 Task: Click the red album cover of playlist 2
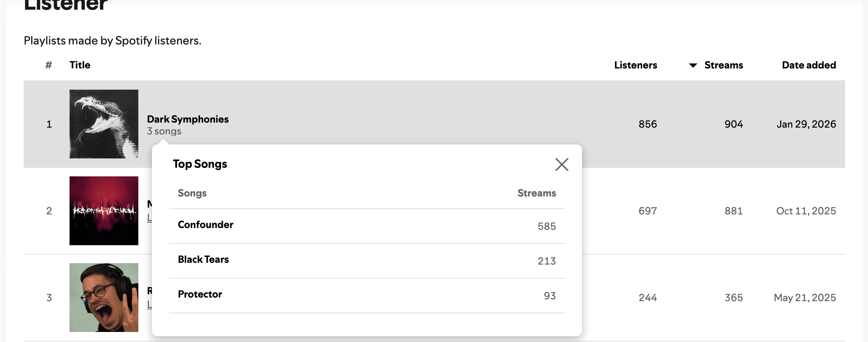click(104, 211)
